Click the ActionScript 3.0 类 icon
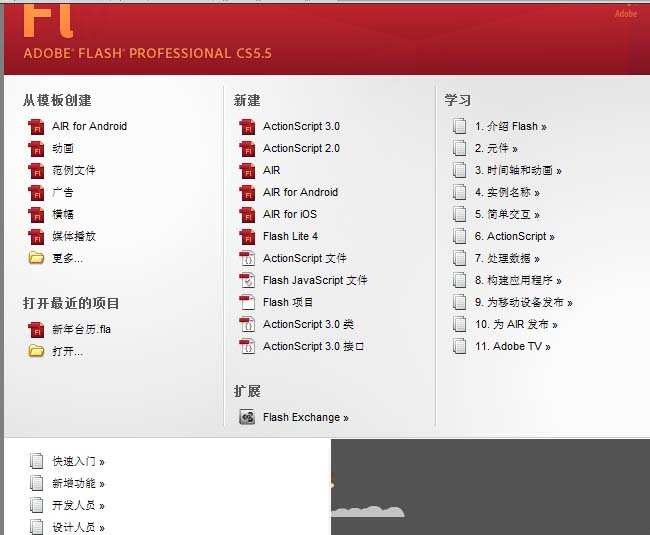Screen dimensions: 650x535 tap(247, 324)
